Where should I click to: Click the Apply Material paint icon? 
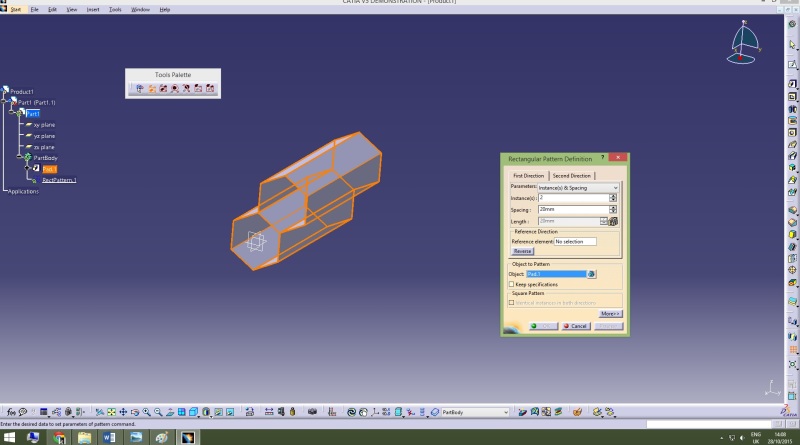[577, 412]
